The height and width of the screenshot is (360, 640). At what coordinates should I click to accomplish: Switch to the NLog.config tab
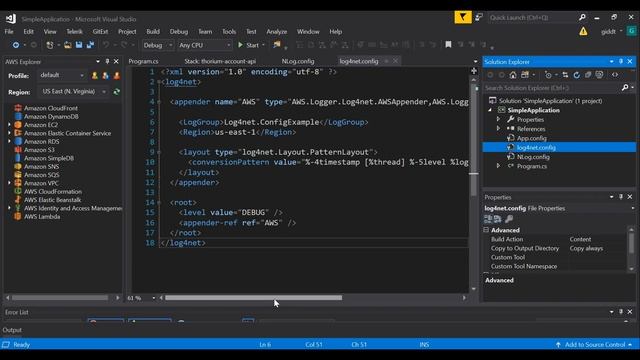[x=298, y=61]
